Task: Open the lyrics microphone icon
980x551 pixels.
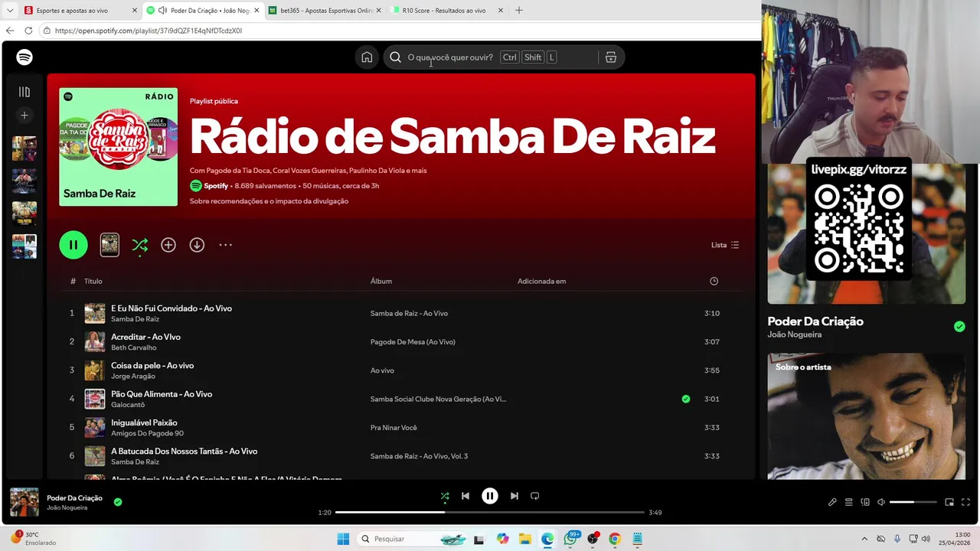Action: pos(832,502)
